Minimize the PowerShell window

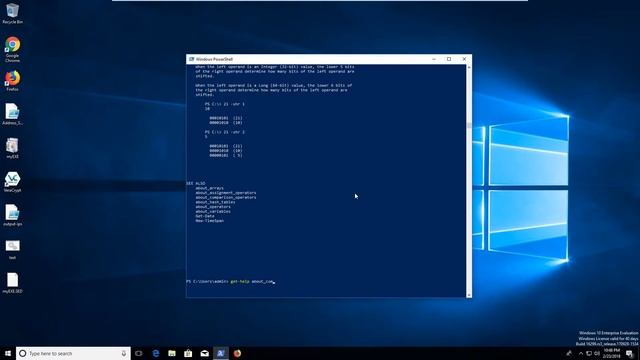pyautogui.click(x=434, y=59)
